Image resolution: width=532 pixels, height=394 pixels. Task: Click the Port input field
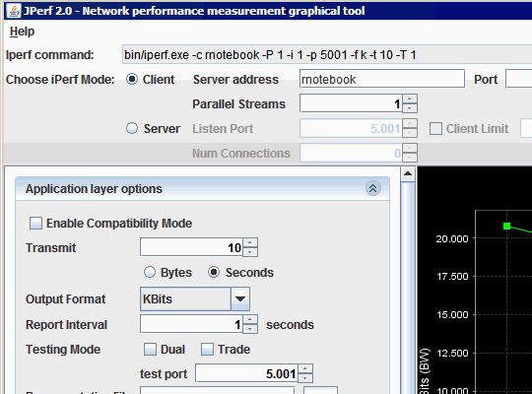pyautogui.click(x=519, y=79)
